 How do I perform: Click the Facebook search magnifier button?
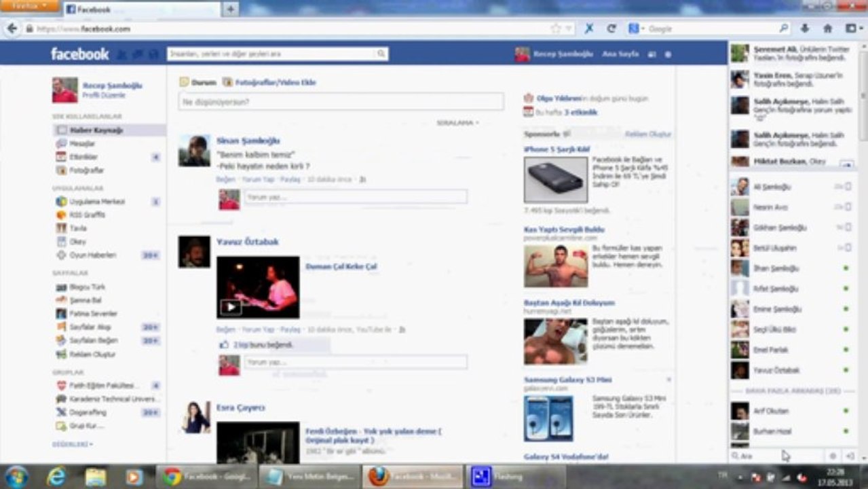(381, 54)
